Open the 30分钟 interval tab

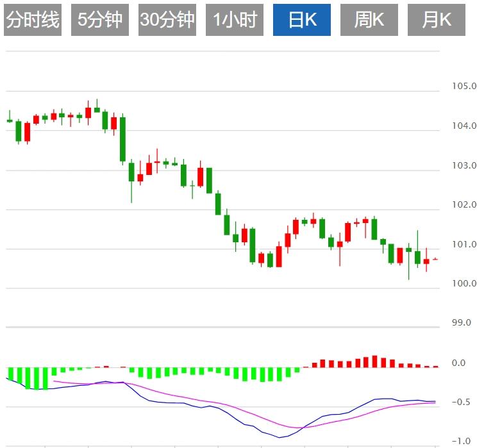click(167, 20)
